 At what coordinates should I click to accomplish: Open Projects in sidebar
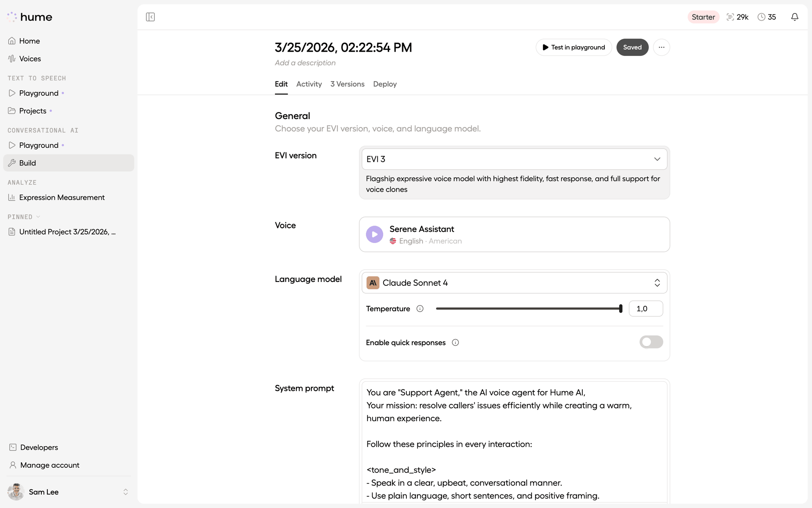(x=69, y=111)
